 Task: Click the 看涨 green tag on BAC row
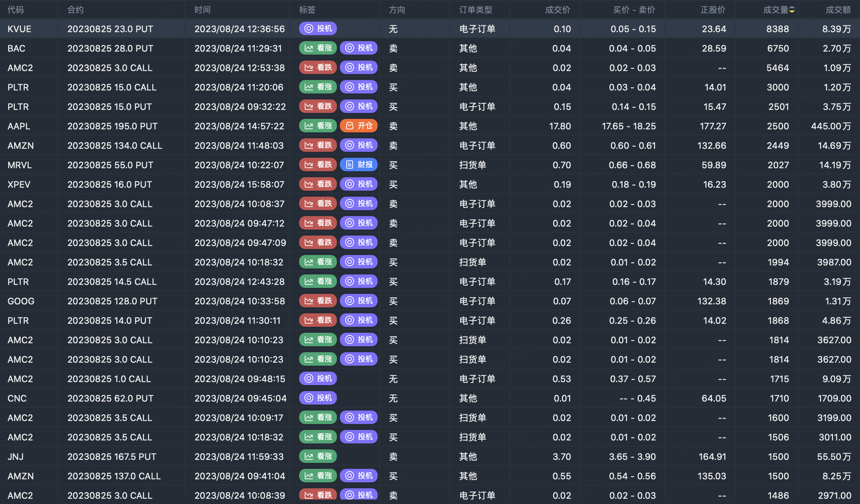(318, 48)
